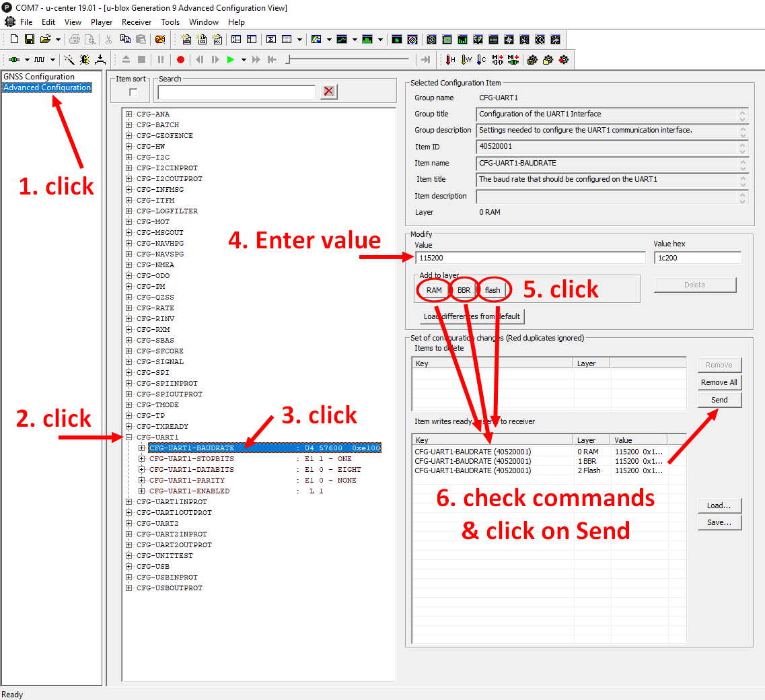The image size is (765, 700).
Task: Select the CFG-UART1-PARITY row
Action: tap(253, 481)
